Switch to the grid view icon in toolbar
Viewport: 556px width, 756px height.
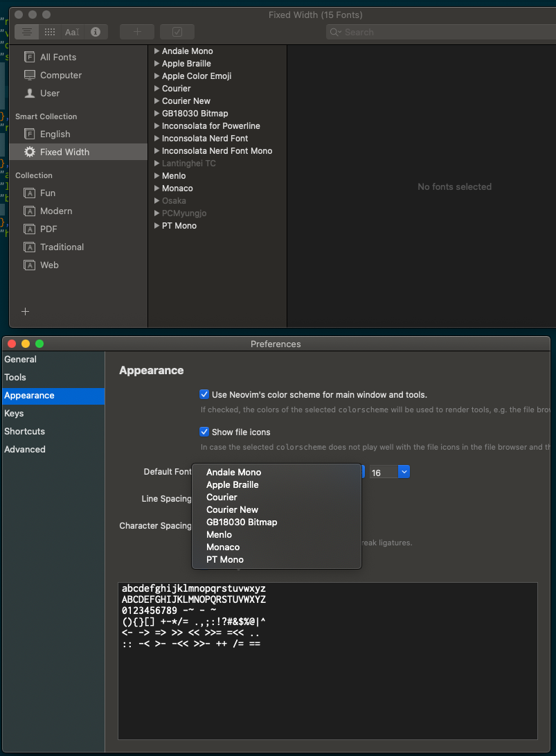50,32
